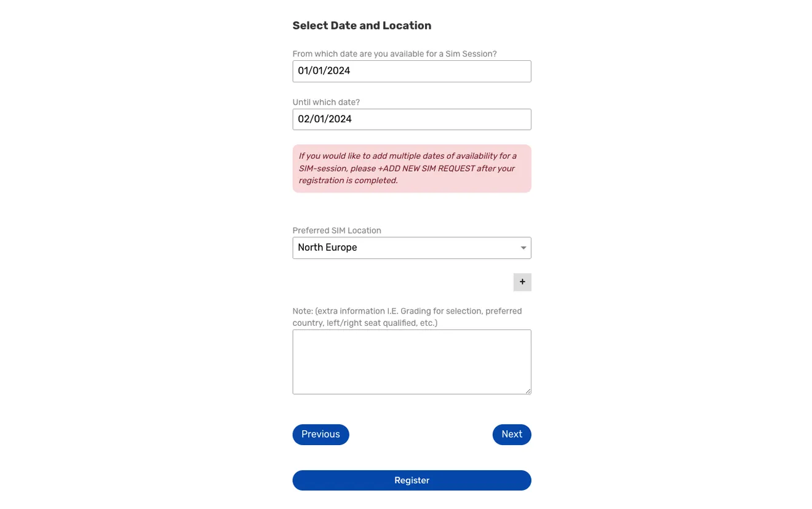812x509 pixels.
Task: Click the 'Until which date?' label
Action: (326, 102)
